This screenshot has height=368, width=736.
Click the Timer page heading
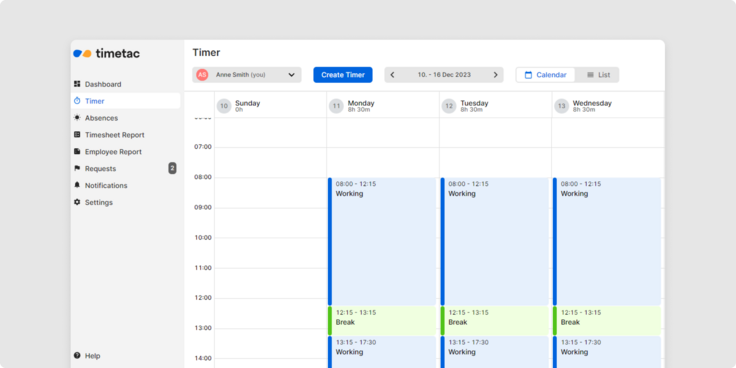tap(206, 53)
